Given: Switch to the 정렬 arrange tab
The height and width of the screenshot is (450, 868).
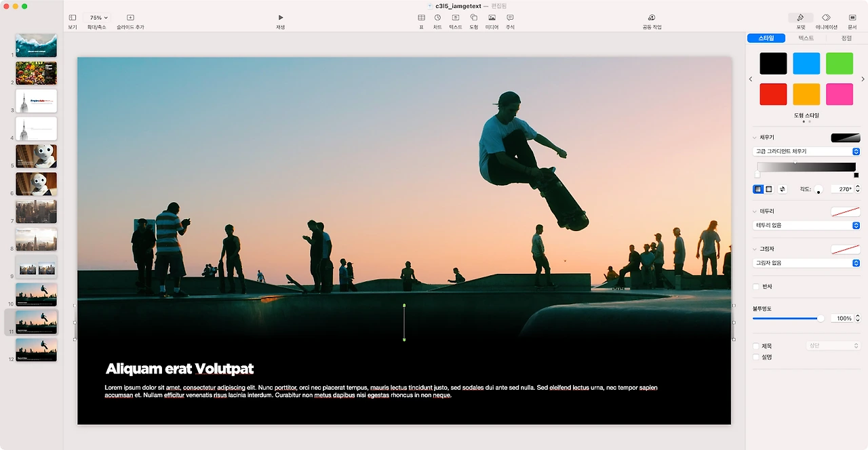Looking at the screenshot, I should click(x=846, y=39).
